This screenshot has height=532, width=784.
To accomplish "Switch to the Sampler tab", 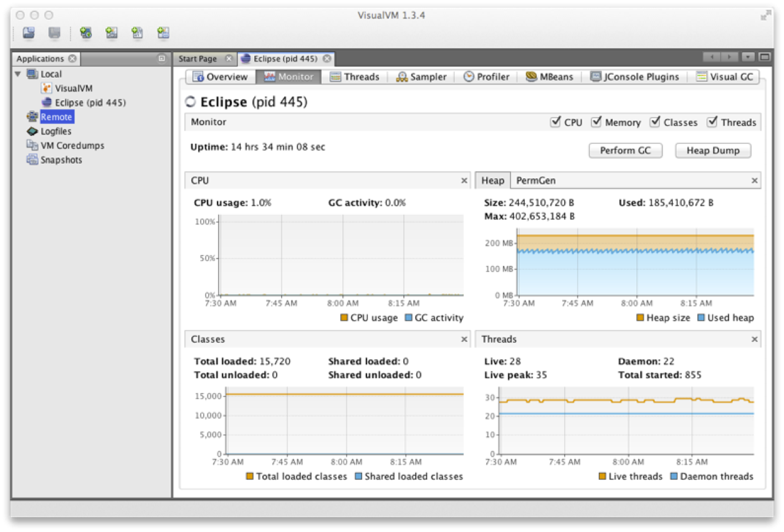I will coord(421,77).
